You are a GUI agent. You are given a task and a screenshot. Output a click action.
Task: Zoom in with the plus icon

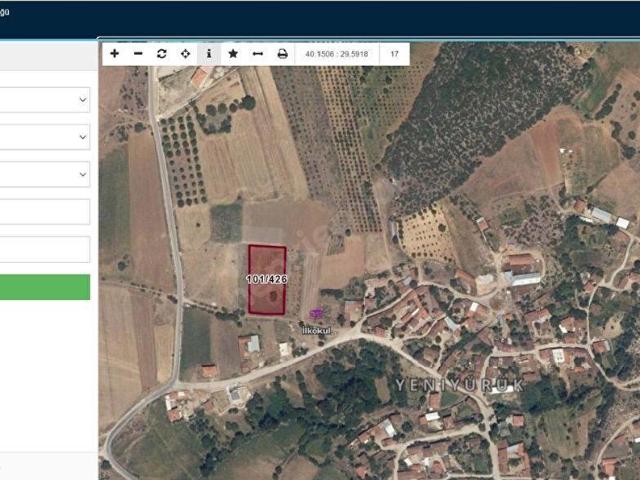tap(114, 53)
